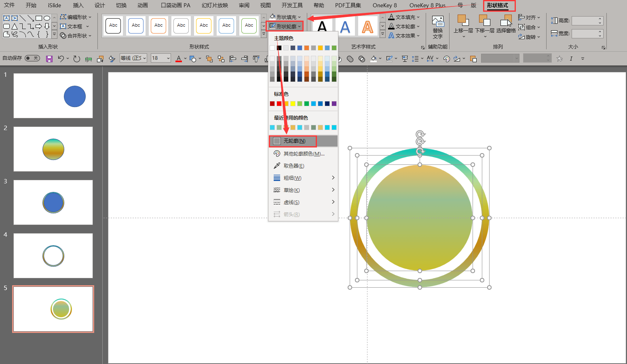627x364 pixels.
Task: Open the Animations (动画) ribbon tab
Action: click(x=142, y=5)
